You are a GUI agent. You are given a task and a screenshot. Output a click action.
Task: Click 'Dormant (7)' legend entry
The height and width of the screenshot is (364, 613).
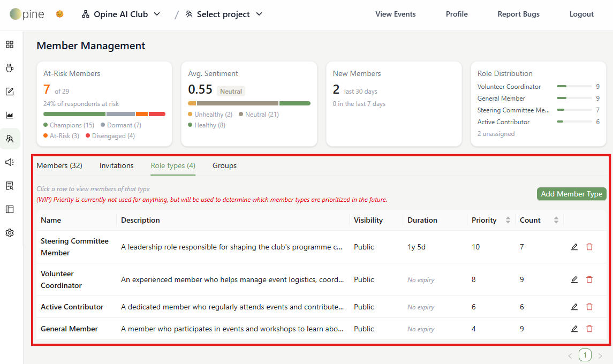[x=121, y=125]
